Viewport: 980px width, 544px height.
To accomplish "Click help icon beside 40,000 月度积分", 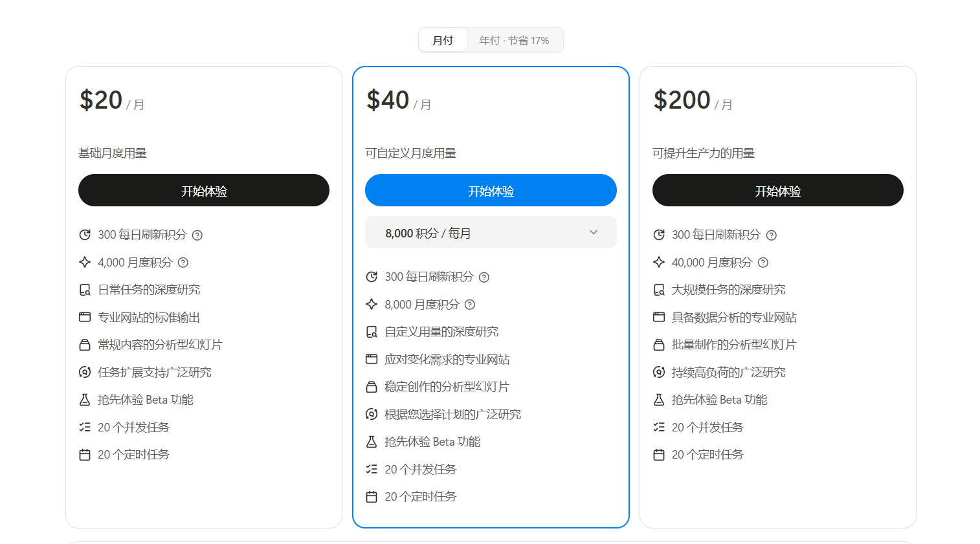I will 763,263.
